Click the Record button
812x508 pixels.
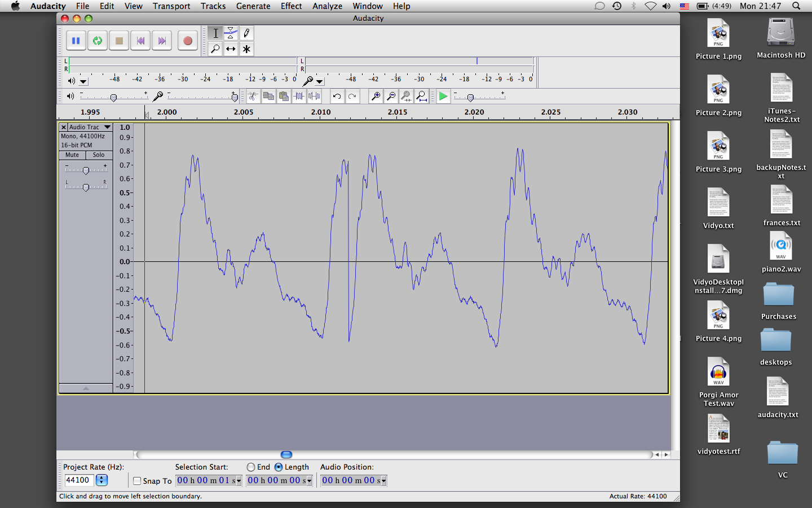(187, 41)
